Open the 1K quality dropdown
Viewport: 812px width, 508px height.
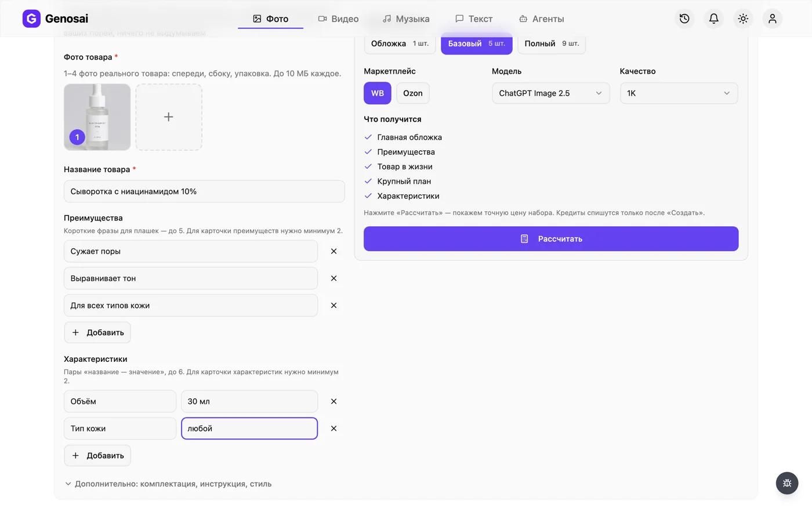point(679,93)
